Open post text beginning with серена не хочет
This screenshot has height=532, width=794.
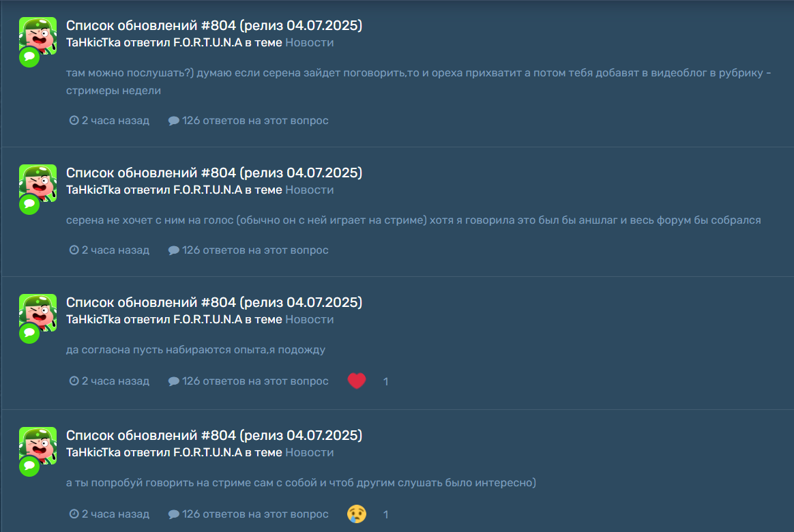click(x=413, y=220)
